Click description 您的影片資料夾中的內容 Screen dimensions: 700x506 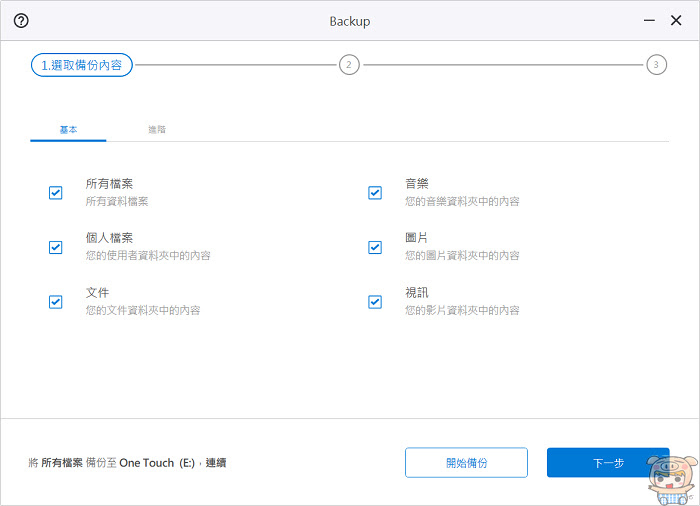[x=462, y=310]
